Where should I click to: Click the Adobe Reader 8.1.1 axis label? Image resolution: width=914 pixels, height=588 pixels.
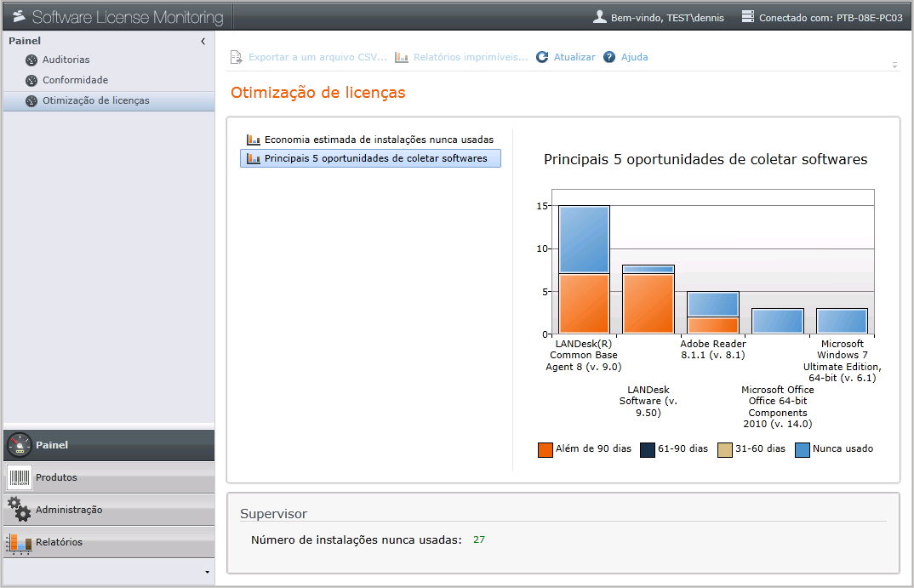(713, 350)
